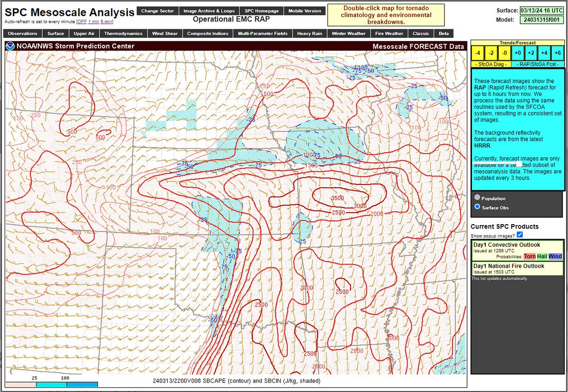568x392 pixels.
Task: Select the Surface Obs radio button
Action: [x=477, y=207]
